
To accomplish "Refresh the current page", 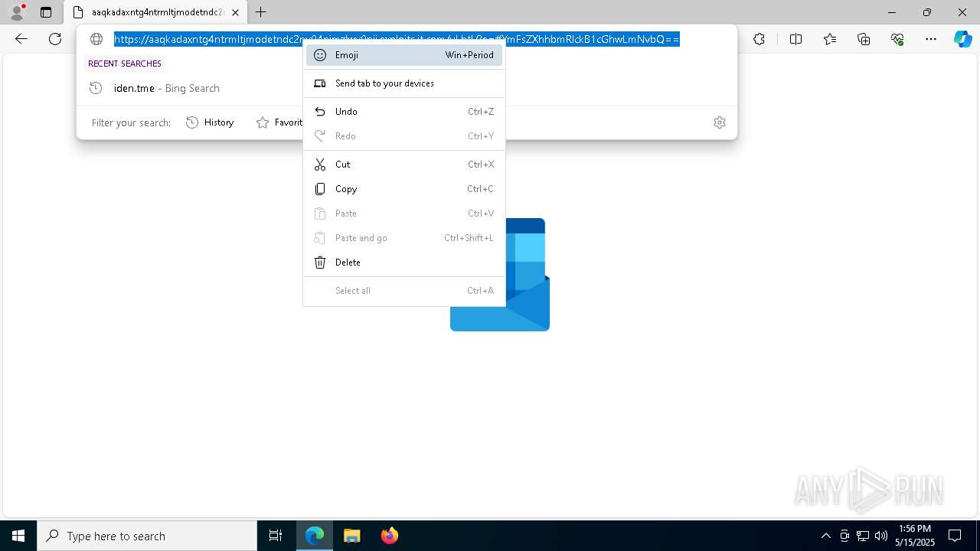I will pos(55,39).
